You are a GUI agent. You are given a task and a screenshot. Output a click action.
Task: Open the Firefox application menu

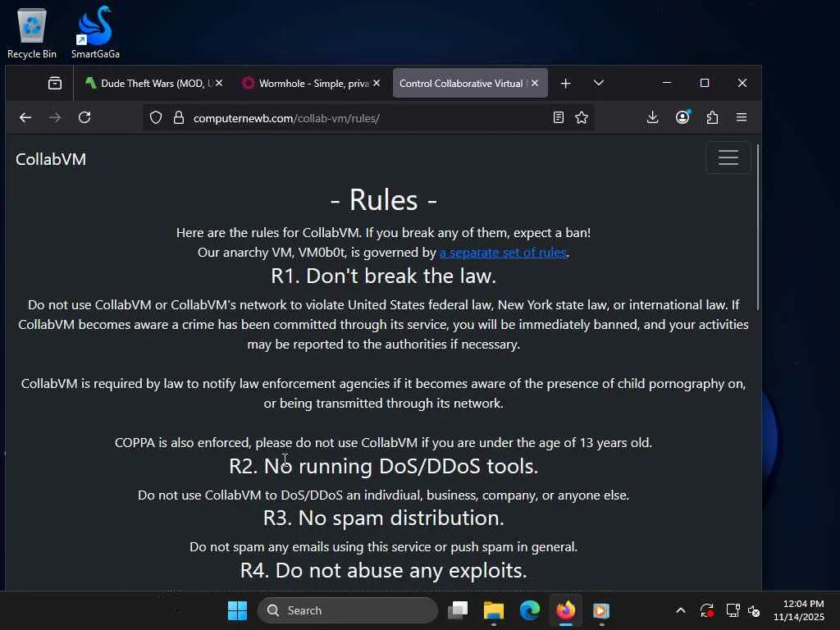tap(742, 117)
